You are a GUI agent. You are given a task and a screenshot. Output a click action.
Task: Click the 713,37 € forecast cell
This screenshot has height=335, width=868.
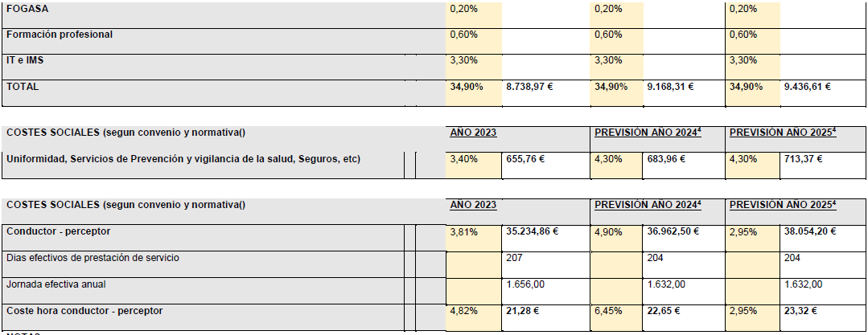(823, 165)
